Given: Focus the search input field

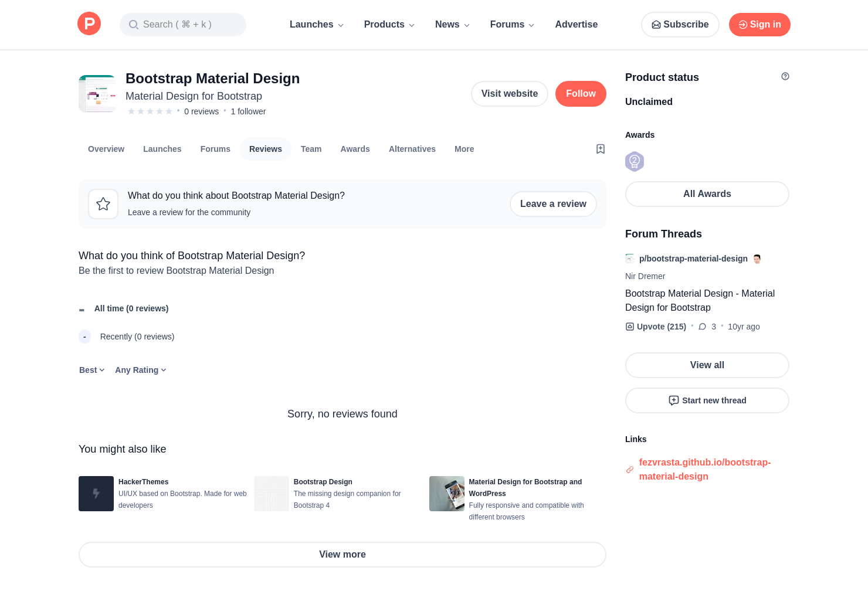Looking at the screenshot, I should click(x=183, y=25).
